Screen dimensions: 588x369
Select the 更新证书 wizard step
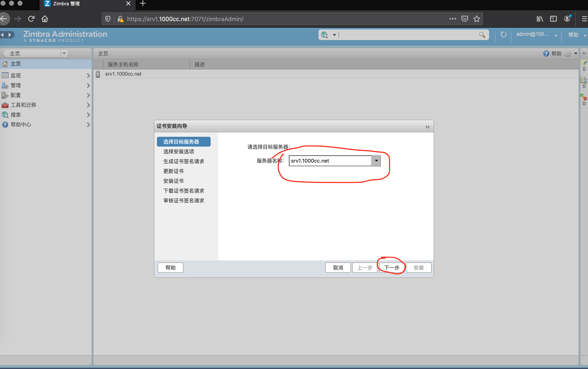173,171
